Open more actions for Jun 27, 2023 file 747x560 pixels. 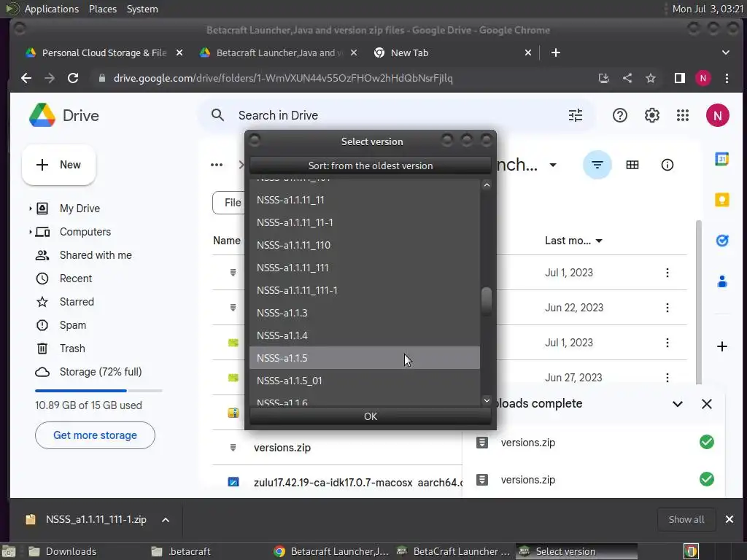[667, 378]
